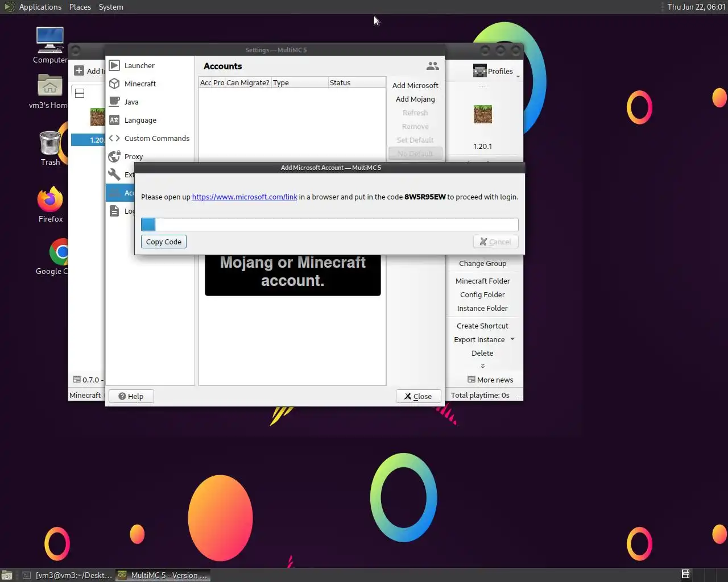
Task: Open the Minecraft Folder
Action: tap(482, 281)
